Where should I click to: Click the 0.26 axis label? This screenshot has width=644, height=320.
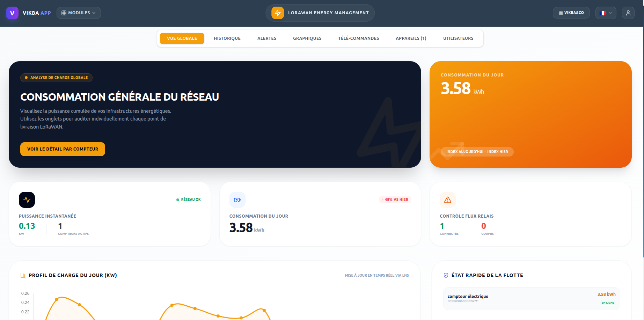point(25,293)
